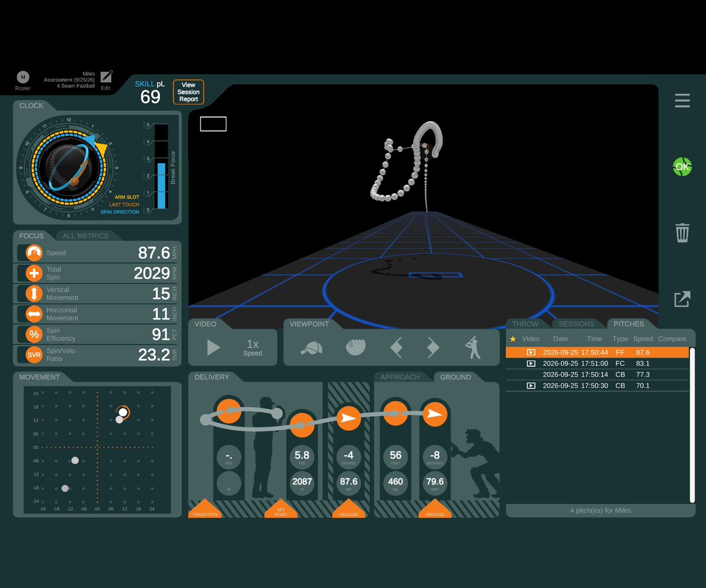This screenshot has height=588, width=706.
Task: Switch to the ALL METRICS tab
Action: pyautogui.click(x=85, y=236)
